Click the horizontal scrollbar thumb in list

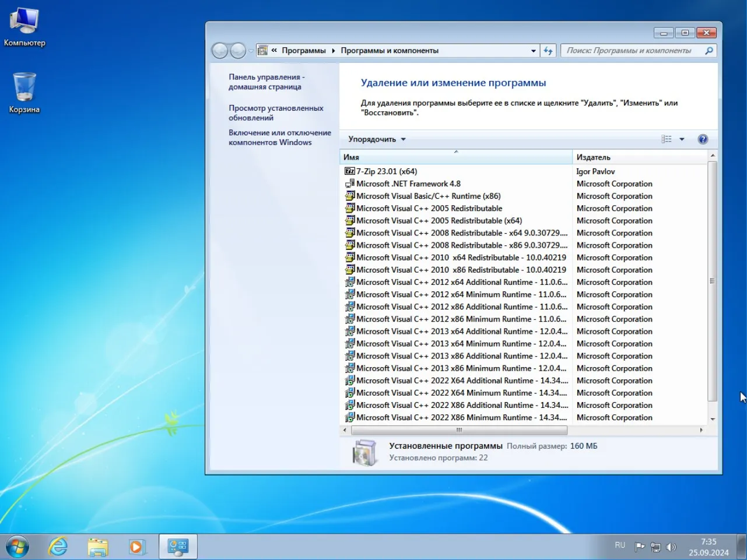(459, 430)
